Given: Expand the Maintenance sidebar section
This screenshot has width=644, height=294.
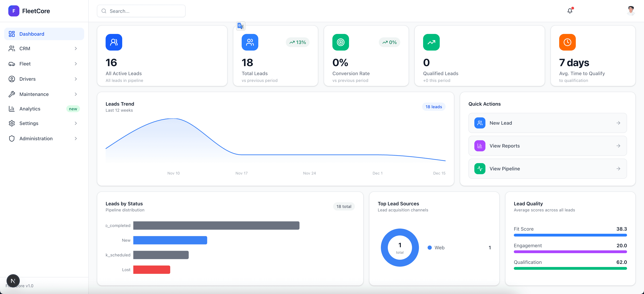Looking at the screenshot, I should pyautogui.click(x=76, y=94).
